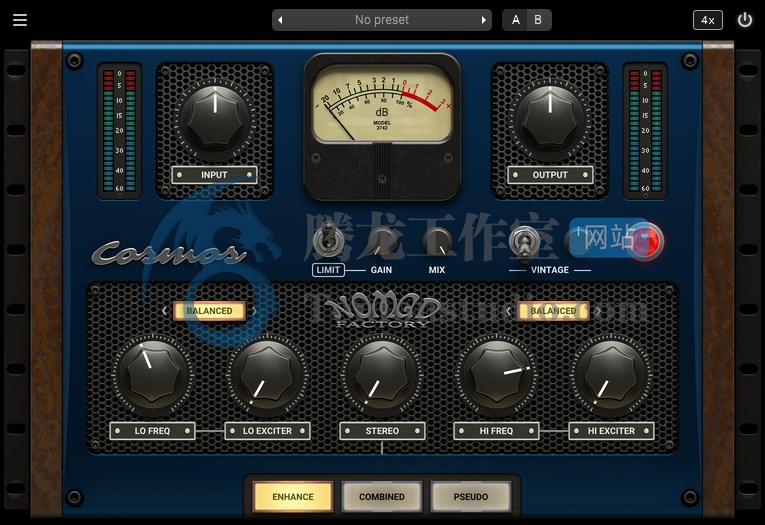Viewport: 765px width, 525px height.
Task: Click the input level meter
Action: pos(120,131)
